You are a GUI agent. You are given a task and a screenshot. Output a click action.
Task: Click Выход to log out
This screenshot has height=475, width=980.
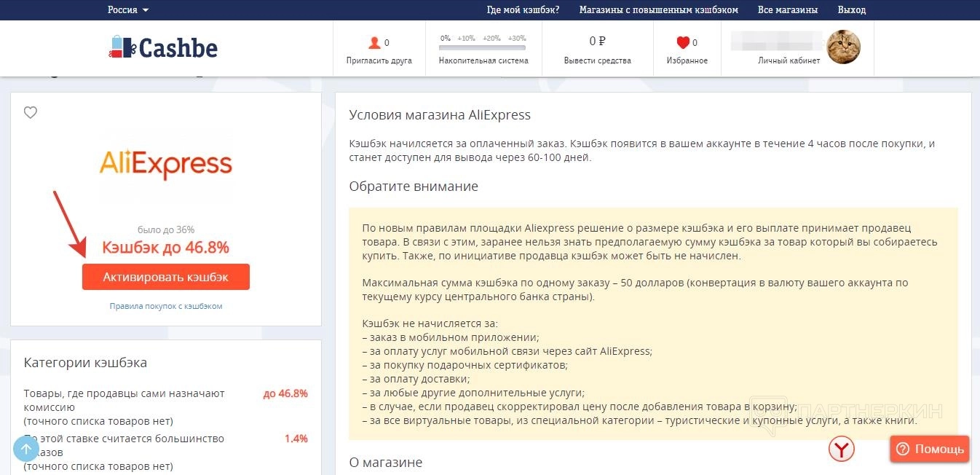[852, 10]
